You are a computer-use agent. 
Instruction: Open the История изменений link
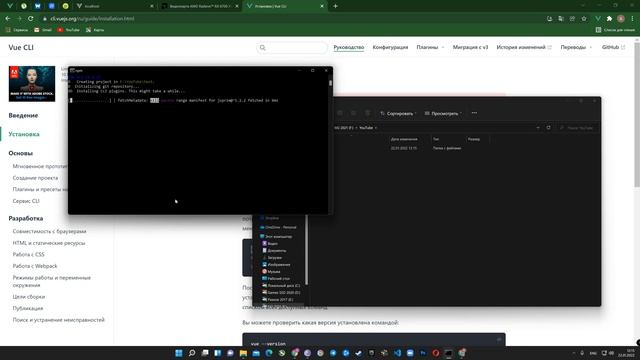tap(524, 47)
